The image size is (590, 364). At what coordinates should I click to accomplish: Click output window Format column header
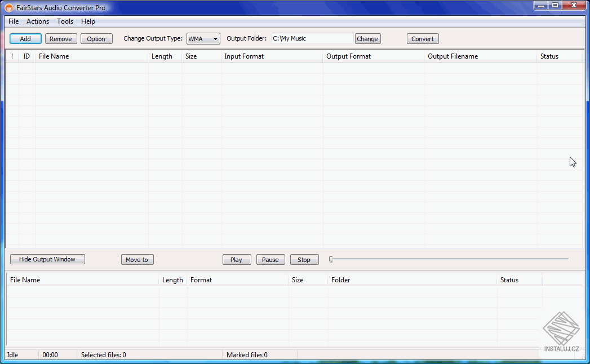click(x=238, y=280)
